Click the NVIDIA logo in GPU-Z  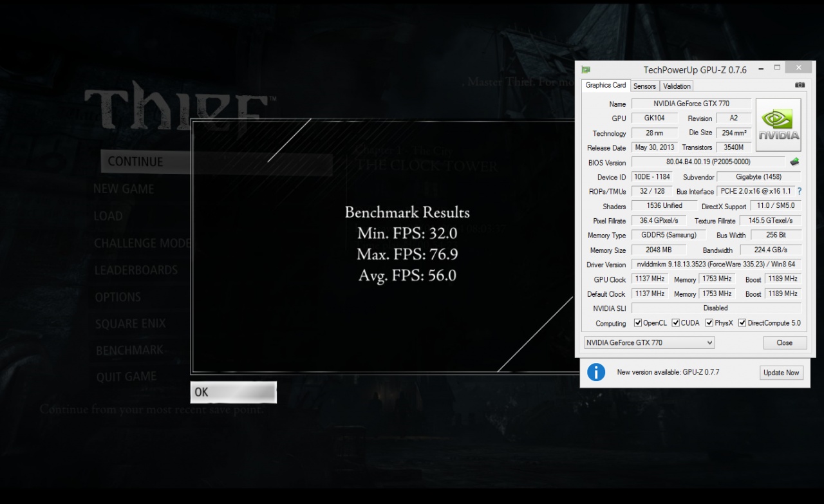coord(778,125)
